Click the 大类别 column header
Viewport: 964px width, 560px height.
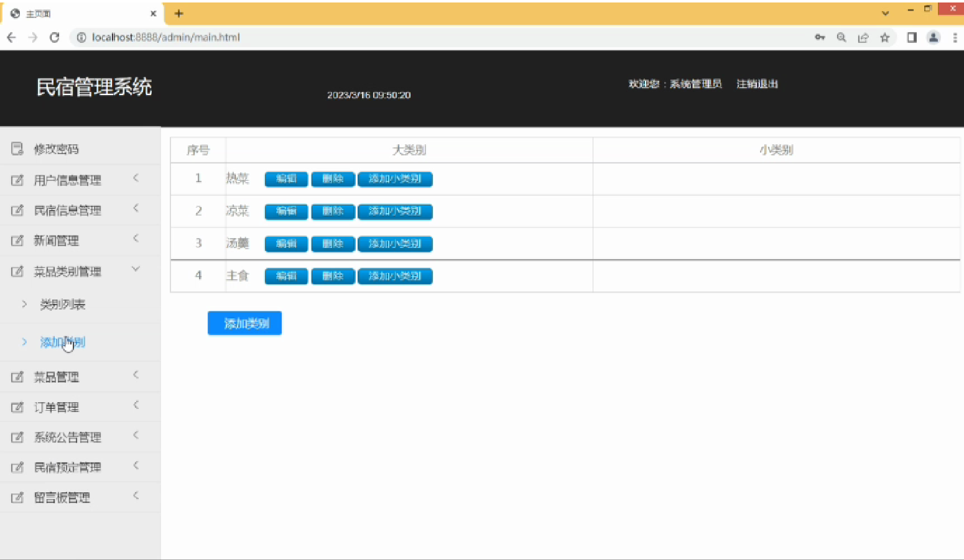409,150
